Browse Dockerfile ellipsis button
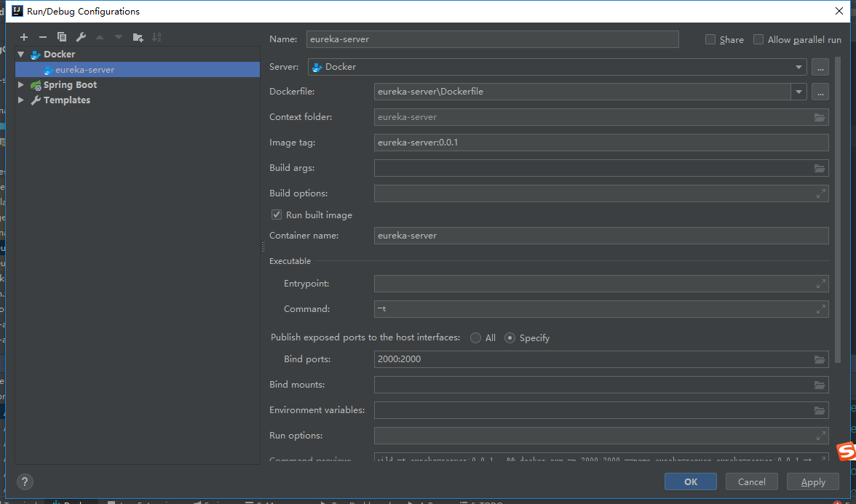Viewport: 856px width, 504px height. click(x=820, y=92)
